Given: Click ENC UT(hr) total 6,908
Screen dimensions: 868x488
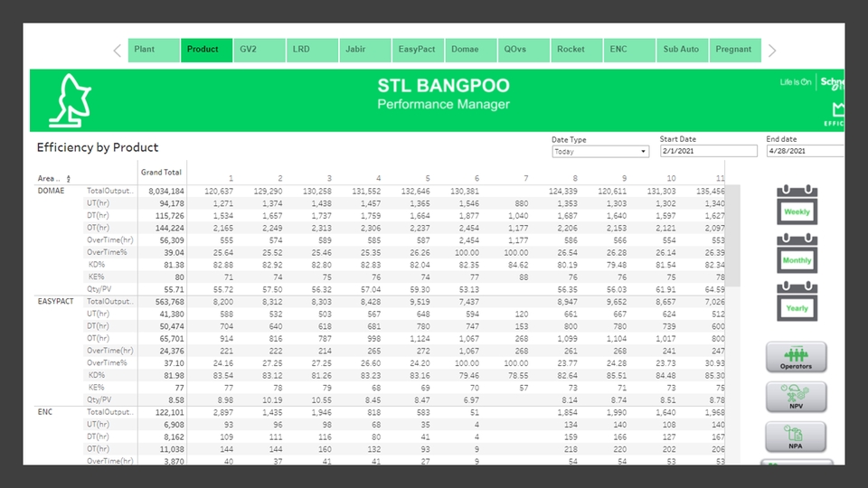Looking at the screenshot, I should click(174, 425).
